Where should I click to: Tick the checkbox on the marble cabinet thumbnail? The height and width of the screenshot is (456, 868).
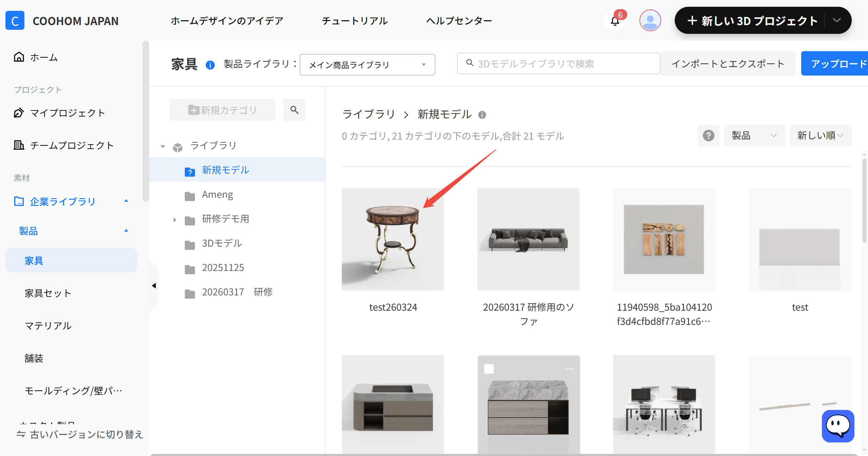[x=489, y=369]
